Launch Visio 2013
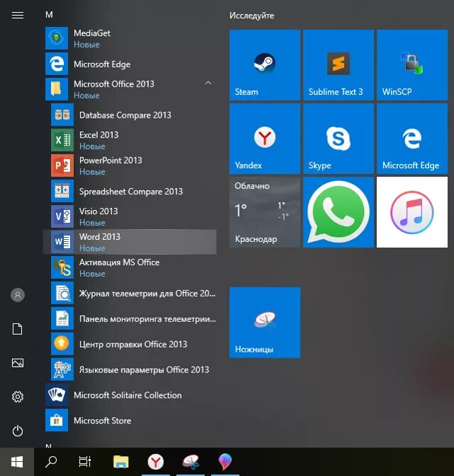 pyautogui.click(x=131, y=217)
